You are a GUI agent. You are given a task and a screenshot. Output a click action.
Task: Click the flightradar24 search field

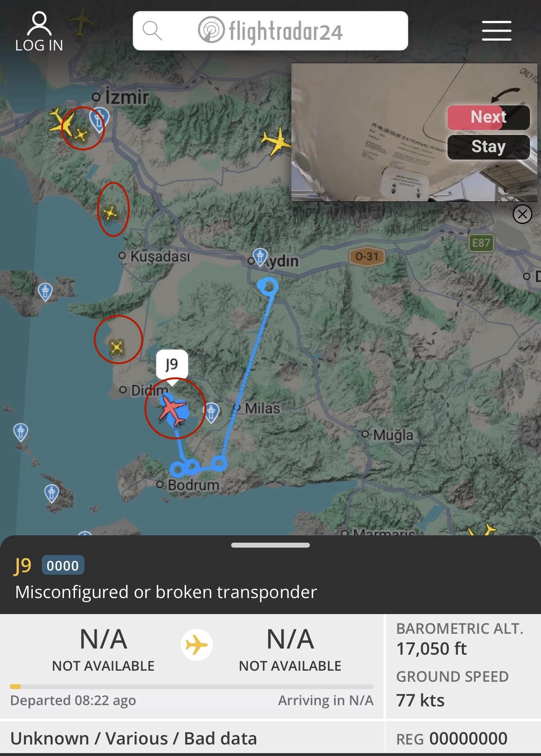[270, 31]
